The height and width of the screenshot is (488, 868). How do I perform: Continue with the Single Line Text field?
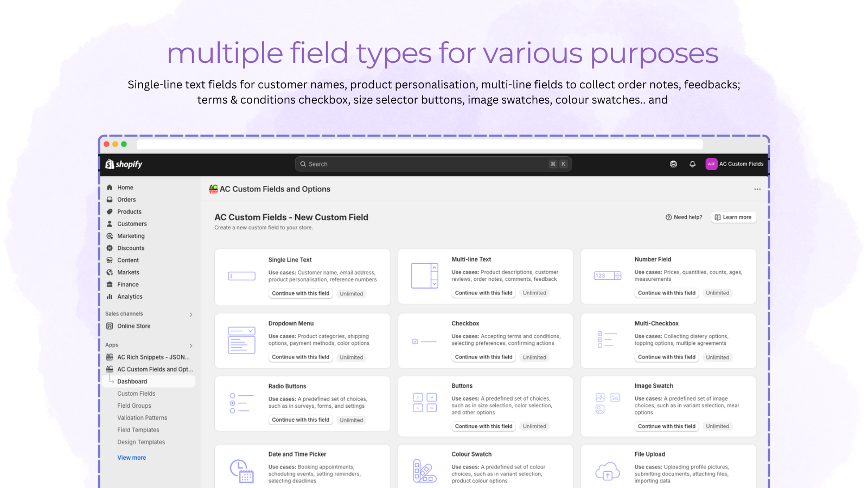(x=301, y=293)
